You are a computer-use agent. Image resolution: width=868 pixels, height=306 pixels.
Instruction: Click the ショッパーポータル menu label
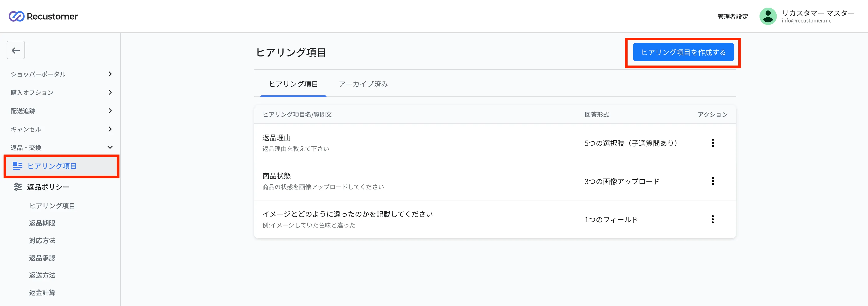pos(38,74)
